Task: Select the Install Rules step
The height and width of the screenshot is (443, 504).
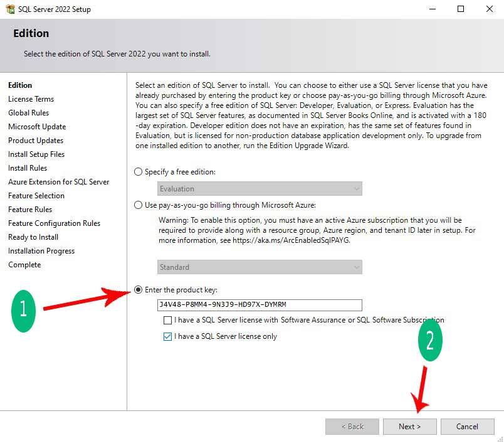Action: click(28, 168)
